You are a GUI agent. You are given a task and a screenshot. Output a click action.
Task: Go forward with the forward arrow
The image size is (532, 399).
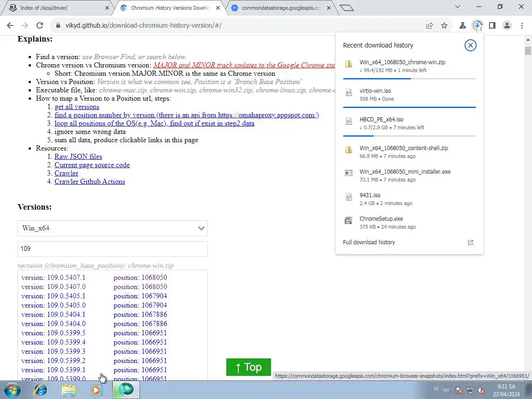coord(25,25)
